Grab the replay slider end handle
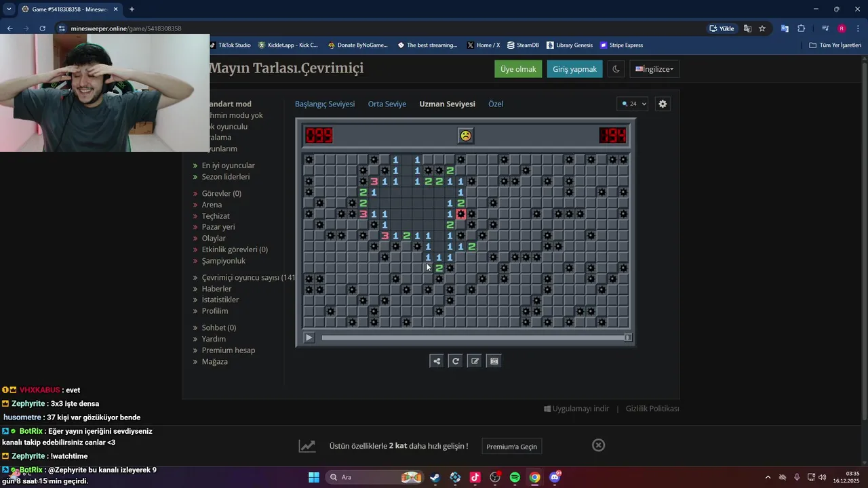868x488 pixels. (627, 338)
